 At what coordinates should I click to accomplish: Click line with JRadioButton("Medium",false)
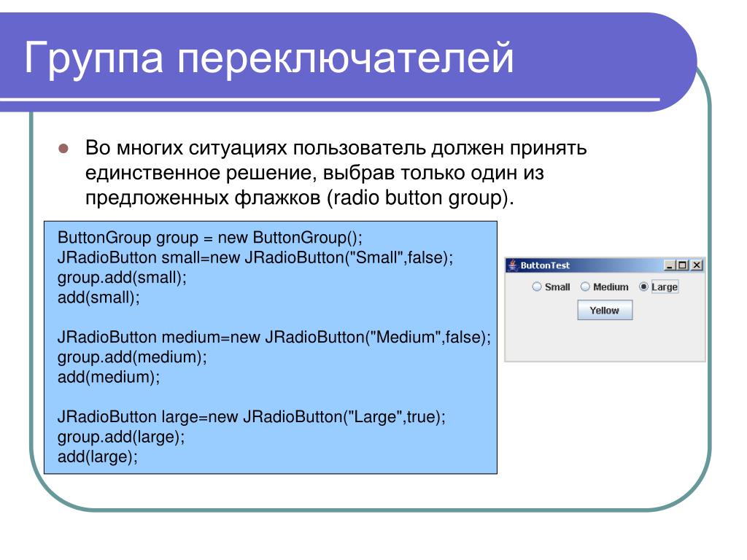click(274, 337)
